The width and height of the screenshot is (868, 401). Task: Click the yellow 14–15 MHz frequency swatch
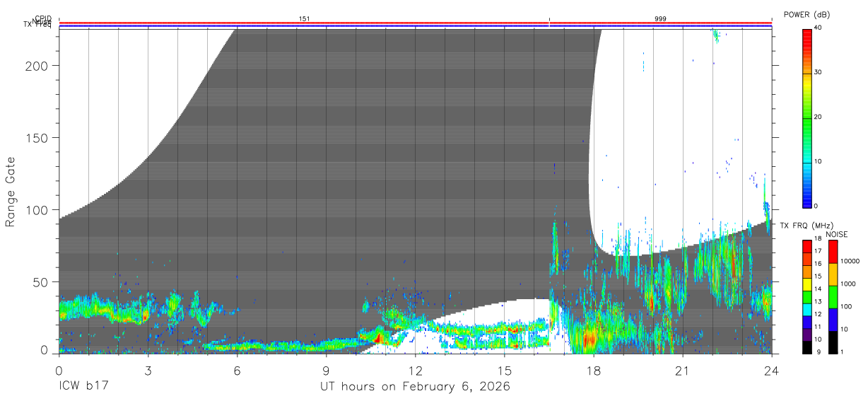(807, 283)
